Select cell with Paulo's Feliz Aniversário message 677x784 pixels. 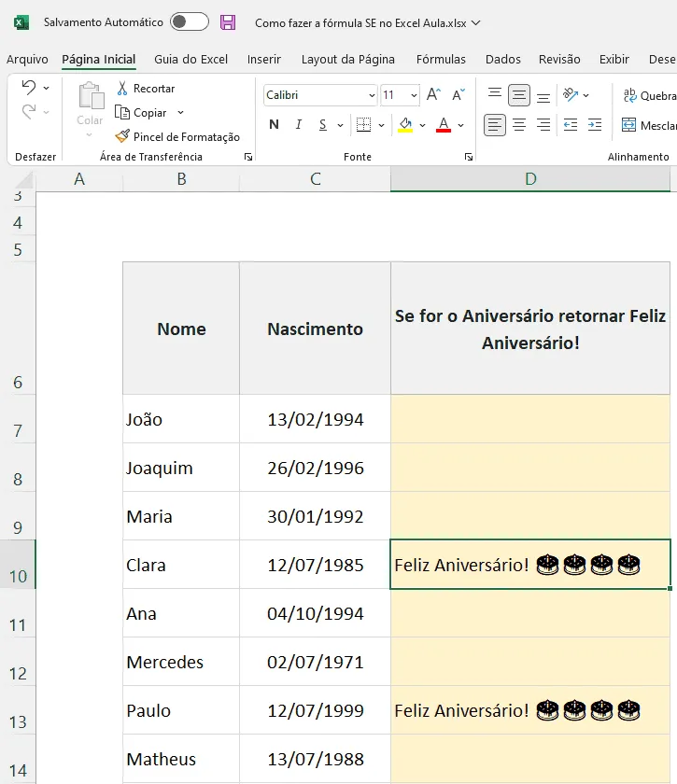pos(529,710)
